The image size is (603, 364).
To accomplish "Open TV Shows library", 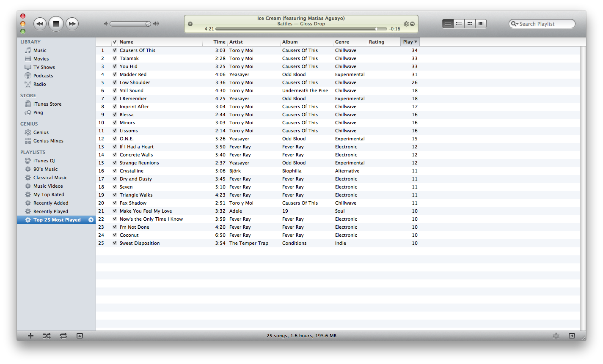I will click(44, 67).
